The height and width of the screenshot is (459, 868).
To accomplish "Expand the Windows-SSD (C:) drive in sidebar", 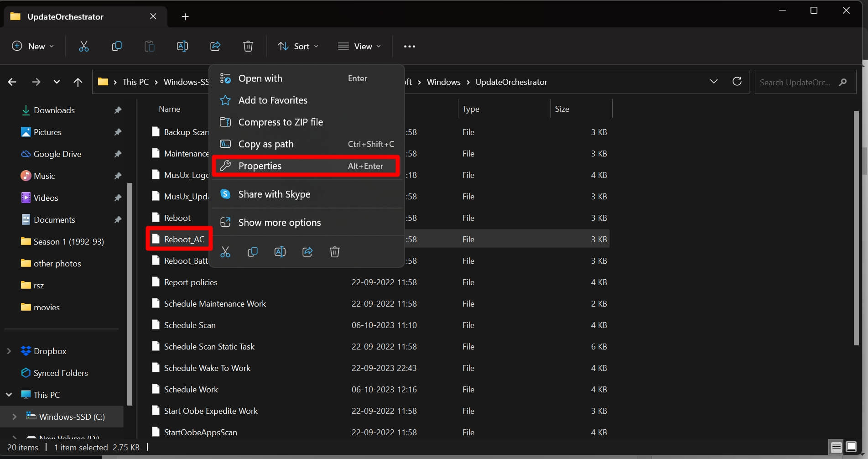I will (14, 417).
